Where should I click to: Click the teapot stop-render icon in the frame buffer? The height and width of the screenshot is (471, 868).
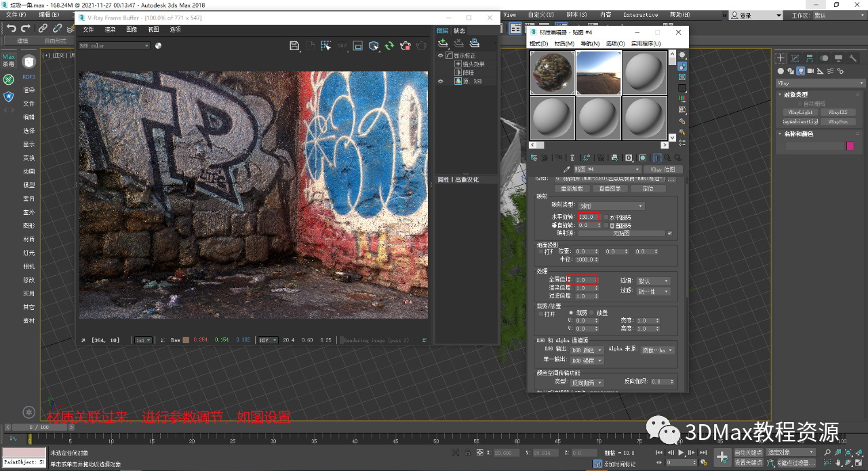click(x=406, y=45)
